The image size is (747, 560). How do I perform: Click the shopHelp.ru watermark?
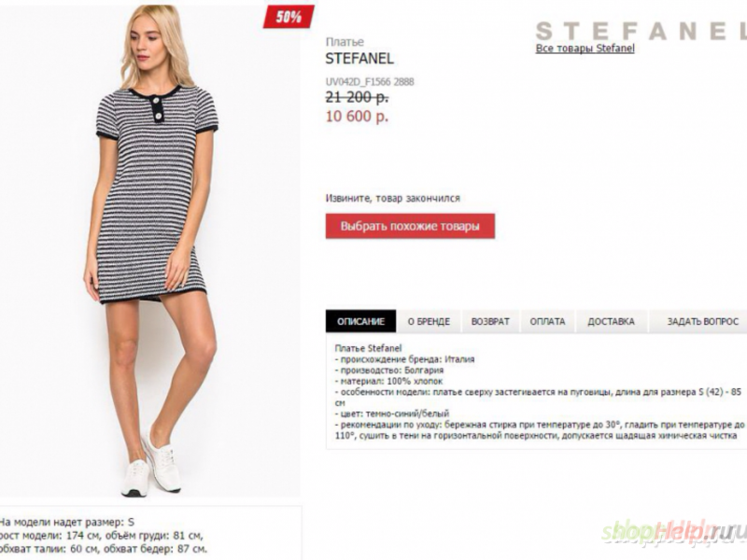[673, 532]
